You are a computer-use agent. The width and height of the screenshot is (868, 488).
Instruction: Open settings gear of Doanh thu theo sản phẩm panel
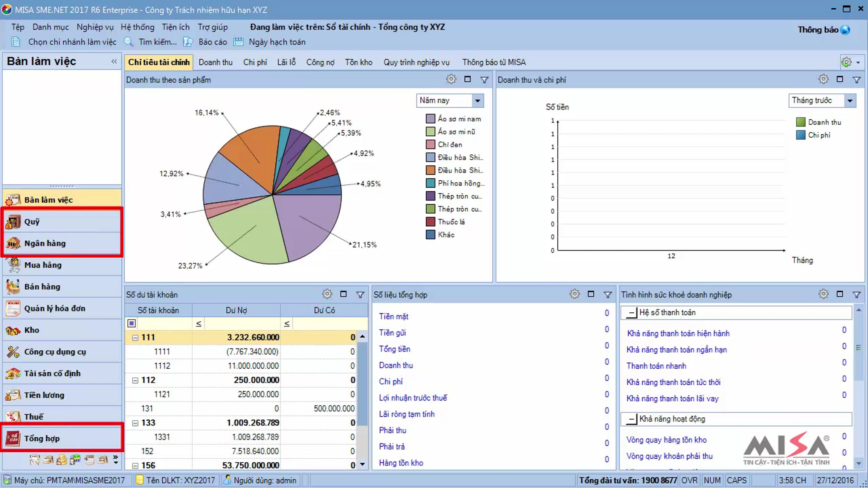(x=451, y=79)
